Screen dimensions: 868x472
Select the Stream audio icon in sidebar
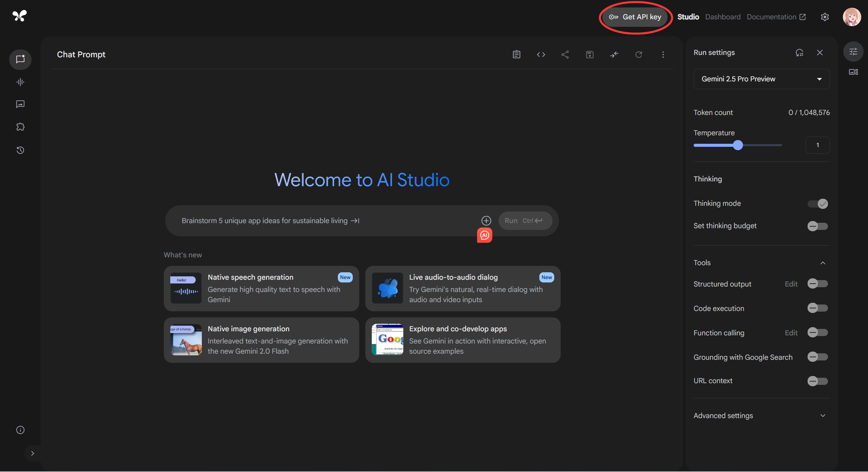(20, 82)
